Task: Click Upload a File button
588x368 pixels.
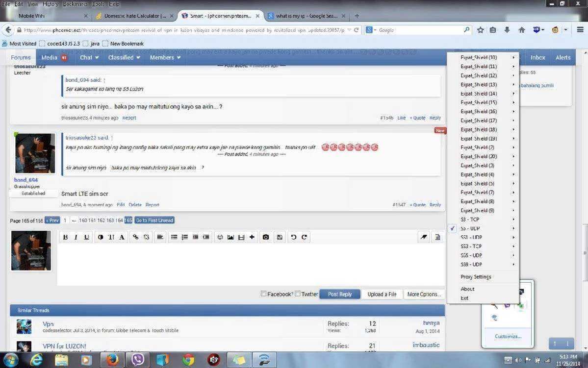Action: 382,294
